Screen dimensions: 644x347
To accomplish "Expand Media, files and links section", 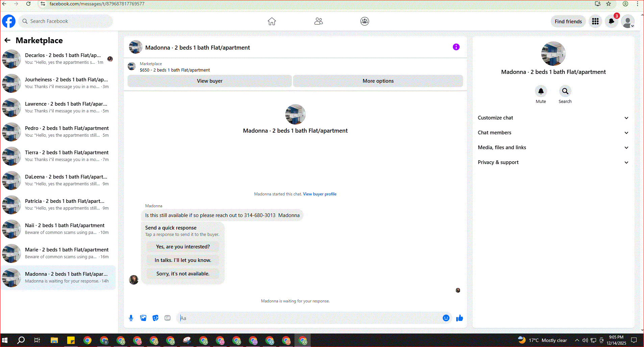I will (553, 148).
